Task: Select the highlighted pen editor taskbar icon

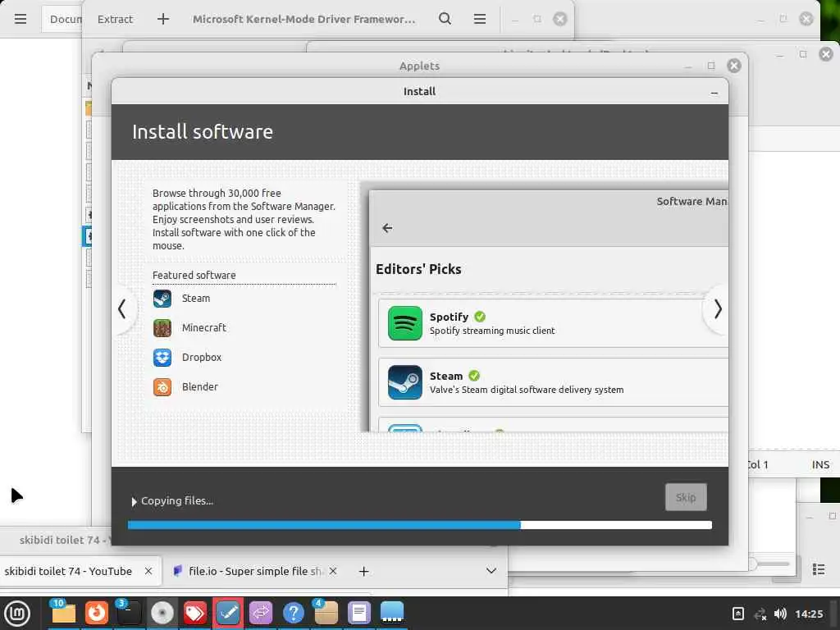Action: coord(228,613)
